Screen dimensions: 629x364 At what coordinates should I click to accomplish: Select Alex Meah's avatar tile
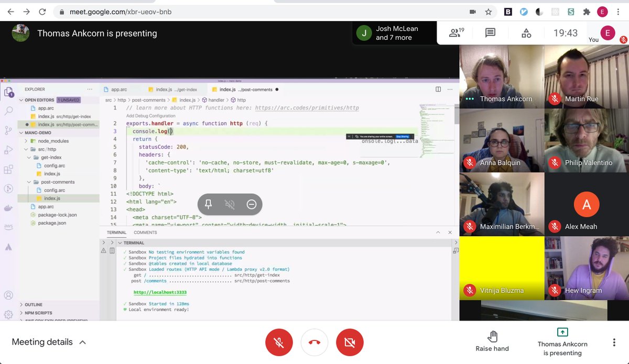pos(587,204)
